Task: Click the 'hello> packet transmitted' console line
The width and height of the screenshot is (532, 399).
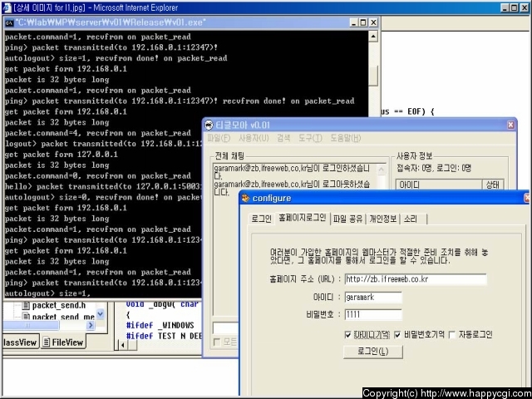Action: point(103,186)
